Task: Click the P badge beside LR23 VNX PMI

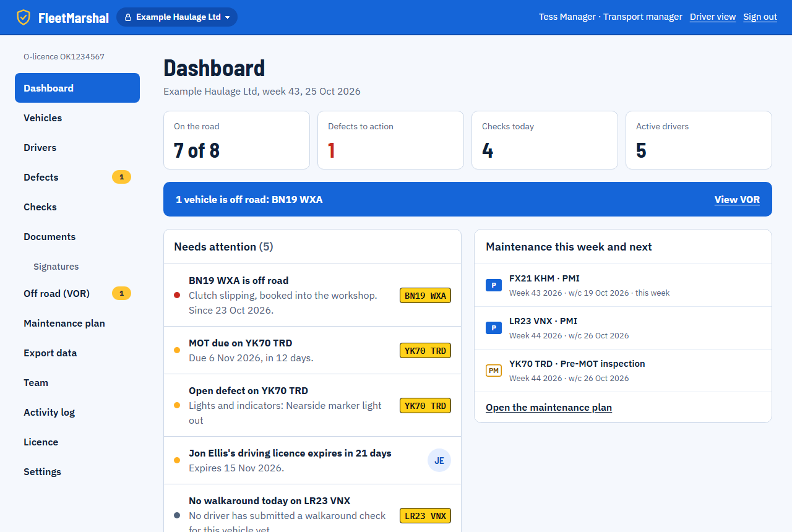Action: 493,328
